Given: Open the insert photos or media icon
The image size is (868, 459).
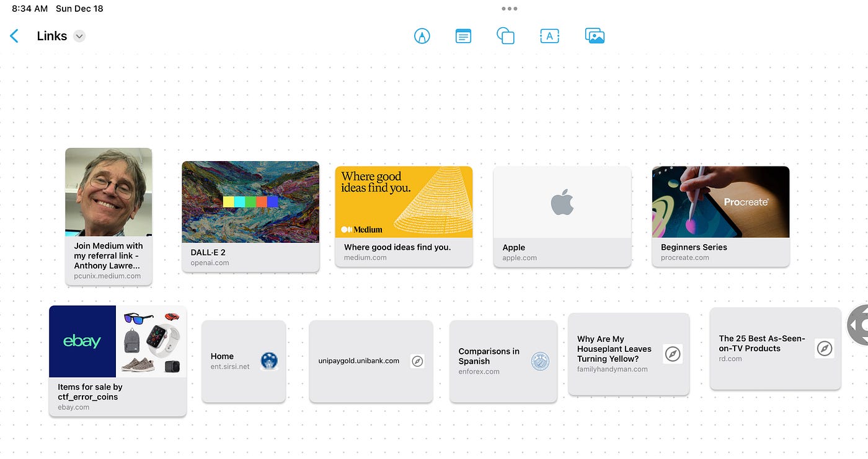Looking at the screenshot, I should [595, 36].
